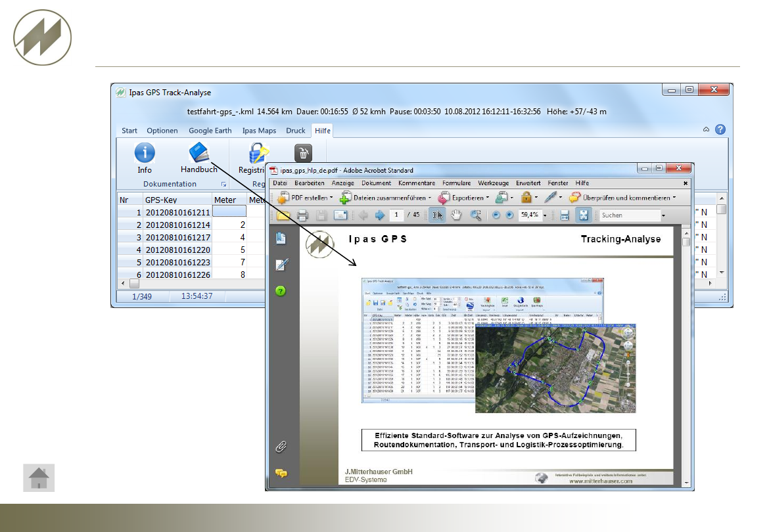Click the 59,4% zoom value field
This screenshot has height=532, width=769.
[530, 215]
